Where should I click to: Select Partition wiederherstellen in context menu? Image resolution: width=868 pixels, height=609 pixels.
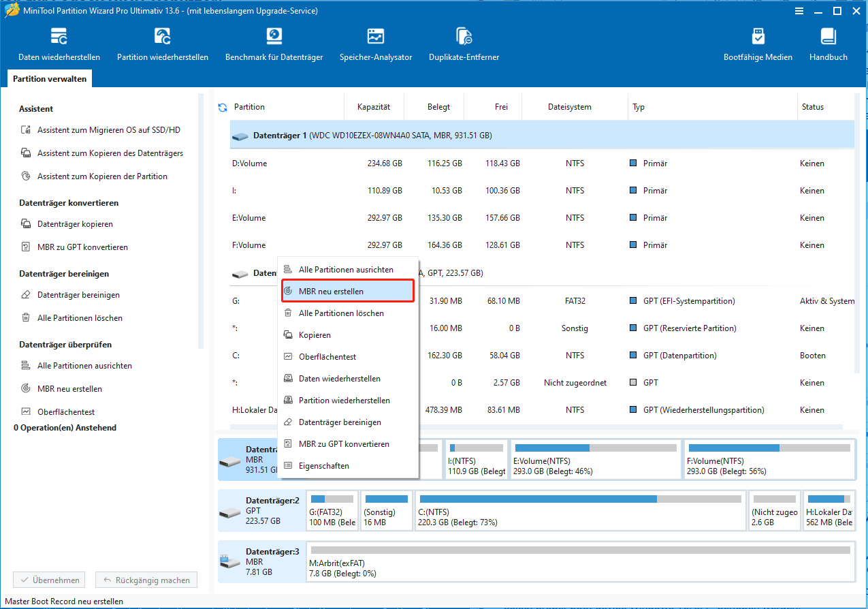348,401
